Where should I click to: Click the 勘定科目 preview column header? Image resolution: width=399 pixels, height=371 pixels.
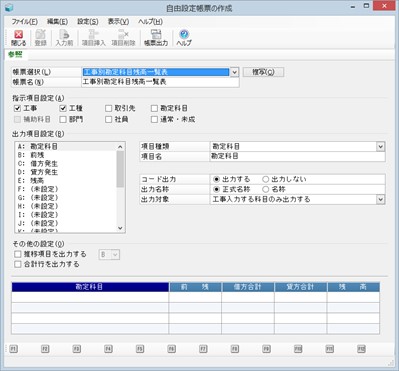(x=90, y=287)
